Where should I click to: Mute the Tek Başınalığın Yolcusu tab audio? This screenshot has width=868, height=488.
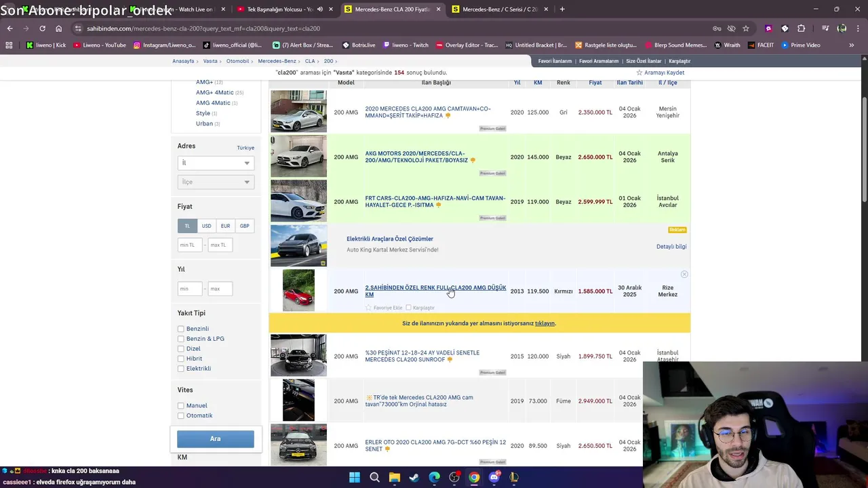point(320,9)
